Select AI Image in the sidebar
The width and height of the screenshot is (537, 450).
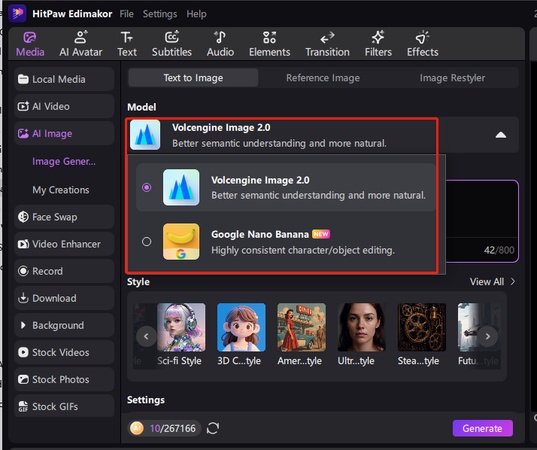point(64,133)
